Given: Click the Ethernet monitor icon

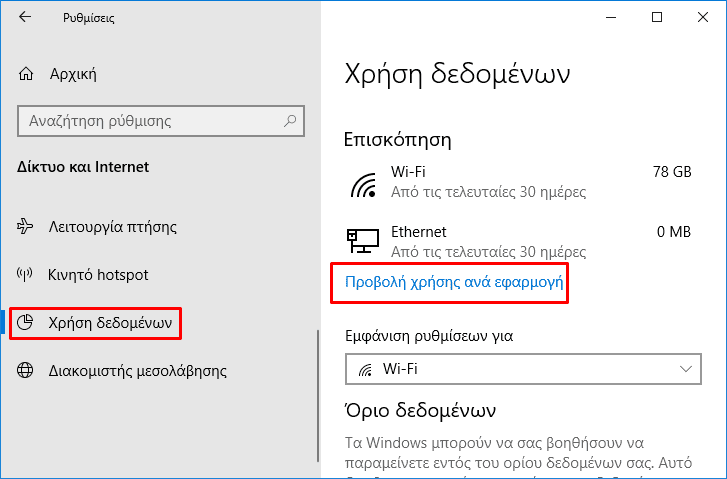Looking at the screenshot, I should click(362, 241).
